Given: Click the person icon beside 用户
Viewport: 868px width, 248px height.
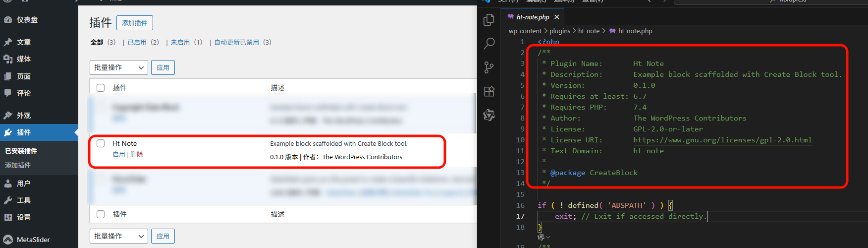Looking at the screenshot, I should pos(8,184).
